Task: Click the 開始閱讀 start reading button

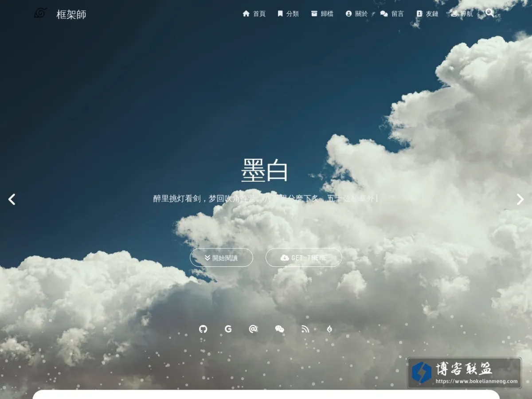Action: coord(222,258)
